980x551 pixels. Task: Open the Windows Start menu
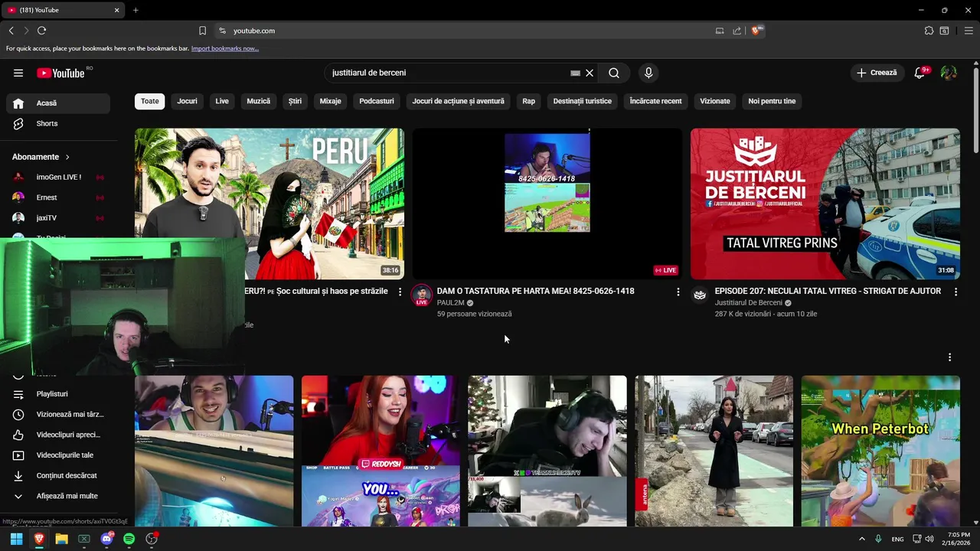(16, 539)
